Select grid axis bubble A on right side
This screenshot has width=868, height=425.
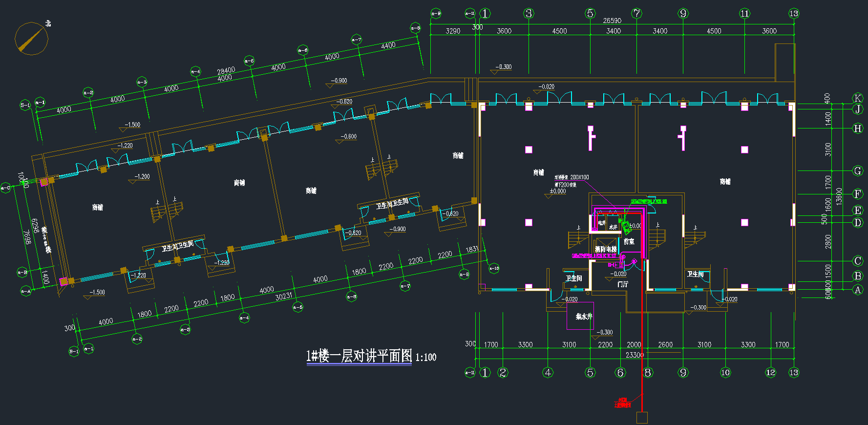tap(857, 290)
